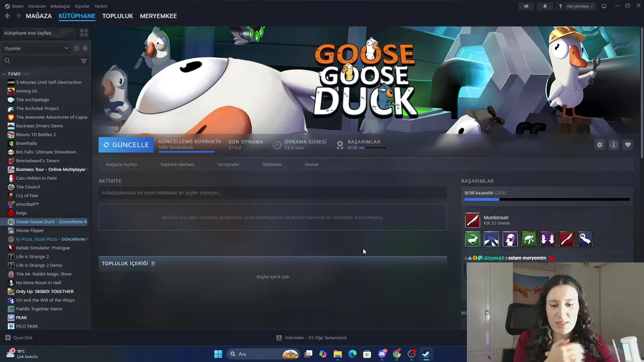The image size is (644, 362).
Task: Click Kütüphane Ana Sayfası button
Action: (x=39, y=33)
